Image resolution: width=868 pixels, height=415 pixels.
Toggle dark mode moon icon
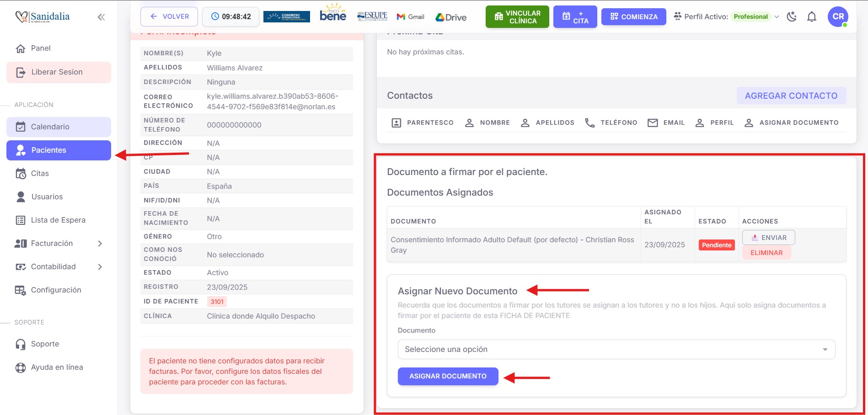tap(792, 17)
